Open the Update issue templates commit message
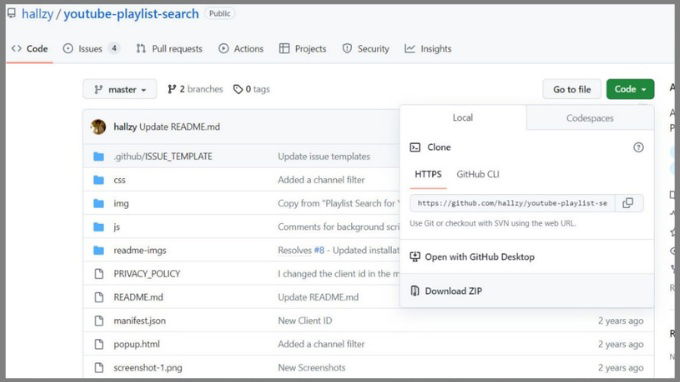 pos(324,156)
